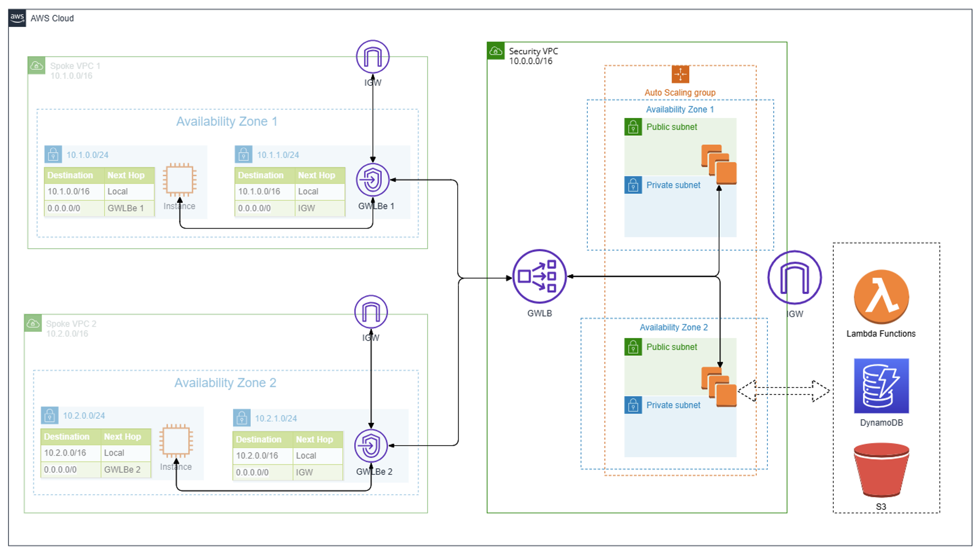
Task: Select 0.0.0.0/0 cell in 10.1.0.0/24 table
Action: [x=74, y=208]
